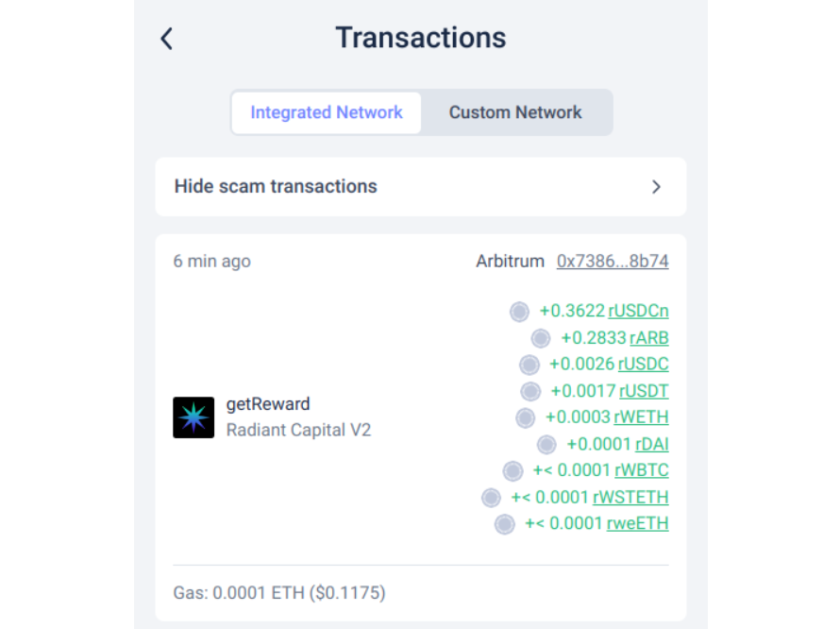The image size is (840, 629).
Task: Click the back arrow icon
Action: 166,38
